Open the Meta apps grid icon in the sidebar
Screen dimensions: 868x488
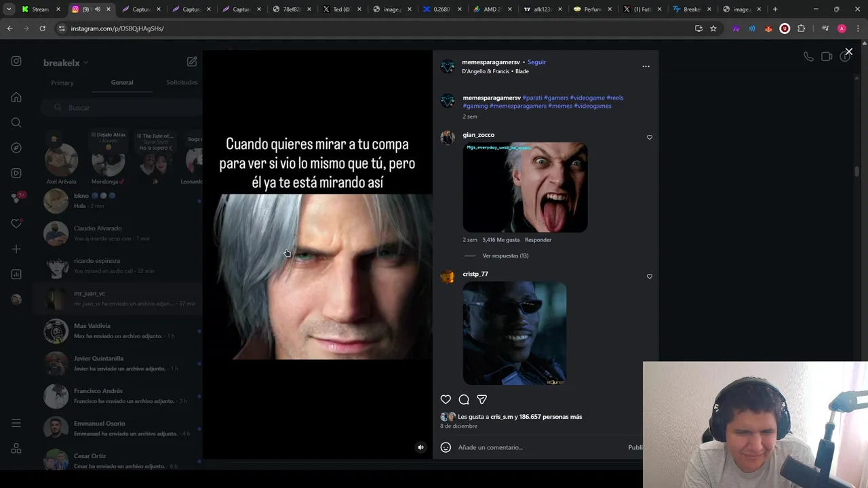click(16, 449)
